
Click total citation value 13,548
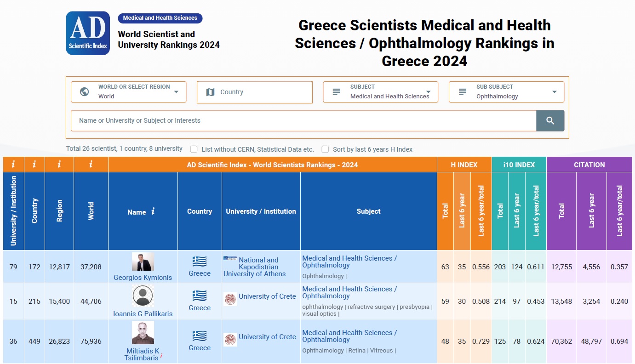561,301
